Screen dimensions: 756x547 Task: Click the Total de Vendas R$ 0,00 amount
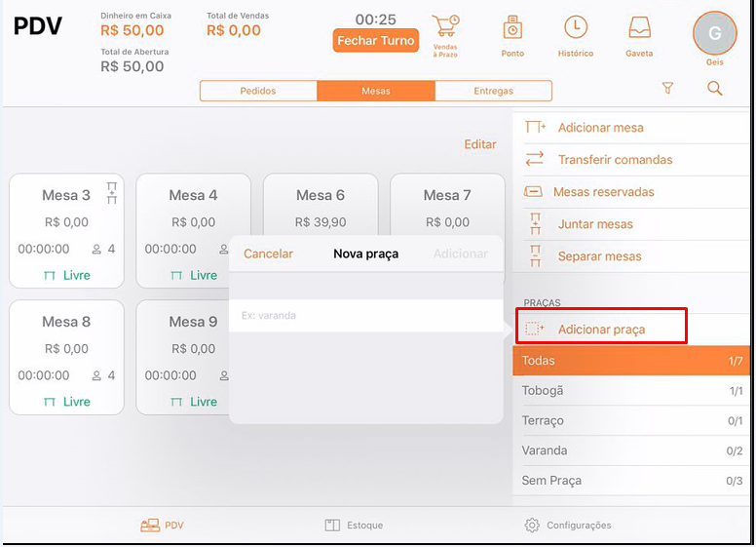[x=234, y=30]
